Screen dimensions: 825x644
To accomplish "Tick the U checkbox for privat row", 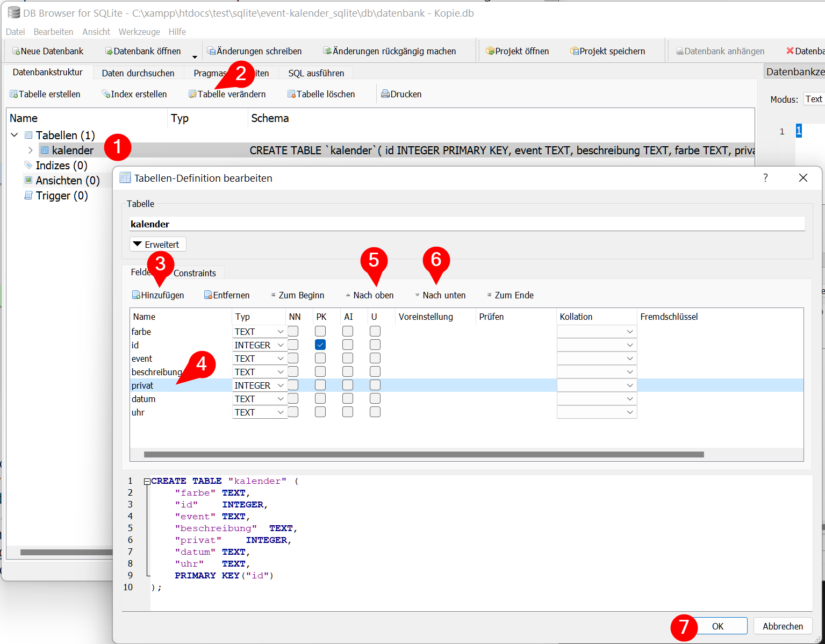I will [x=375, y=385].
